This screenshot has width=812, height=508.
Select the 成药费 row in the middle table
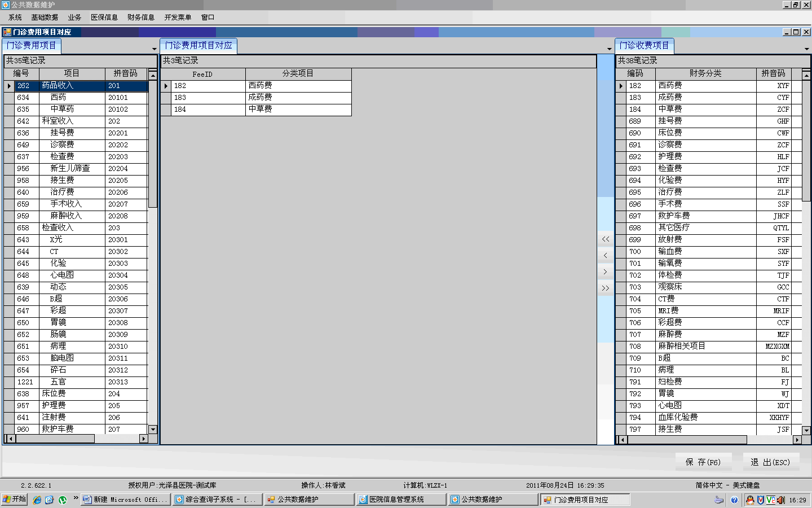point(256,98)
